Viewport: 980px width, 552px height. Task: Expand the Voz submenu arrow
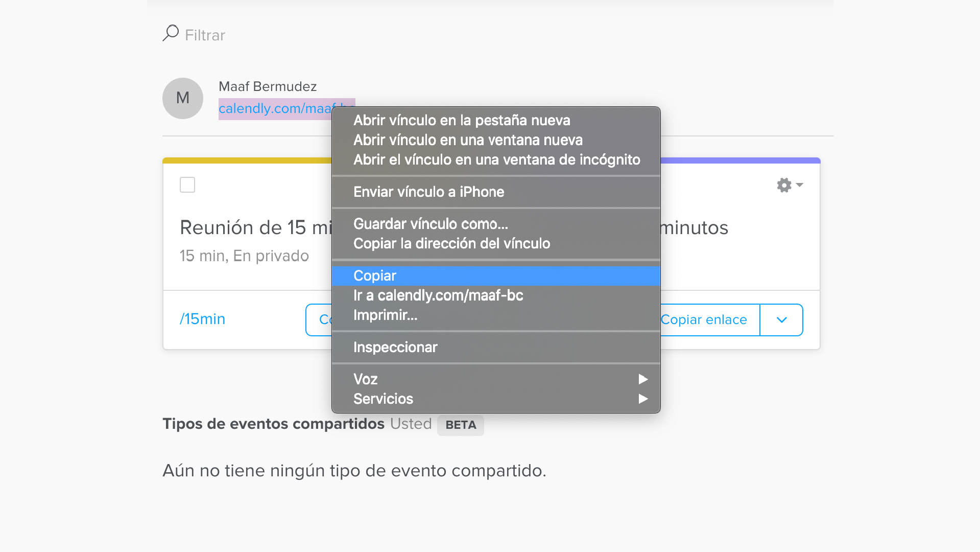click(x=643, y=379)
